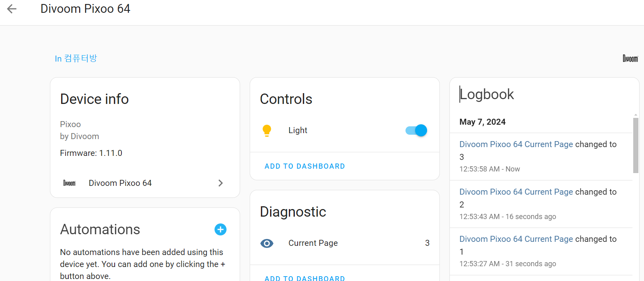Open the Light entity row label
This screenshot has height=281, width=644.
[298, 130]
